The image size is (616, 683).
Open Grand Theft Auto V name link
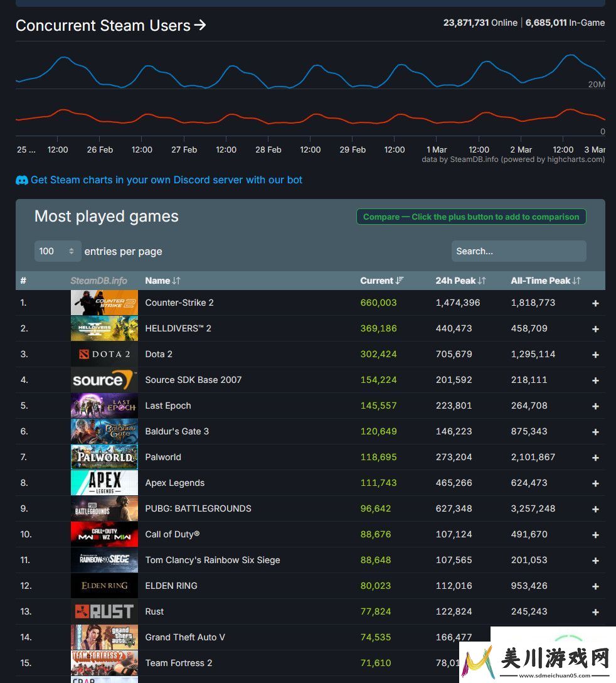[x=185, y=637]
